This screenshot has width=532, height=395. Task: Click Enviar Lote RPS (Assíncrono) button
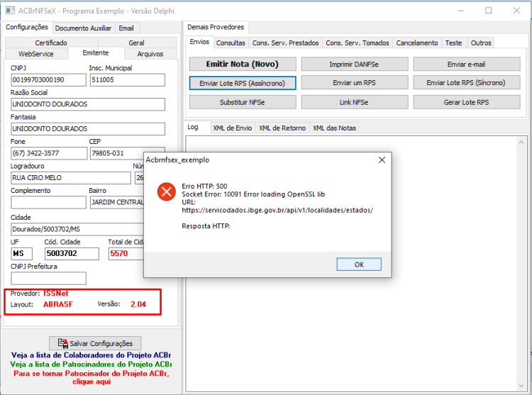(243, 83)
